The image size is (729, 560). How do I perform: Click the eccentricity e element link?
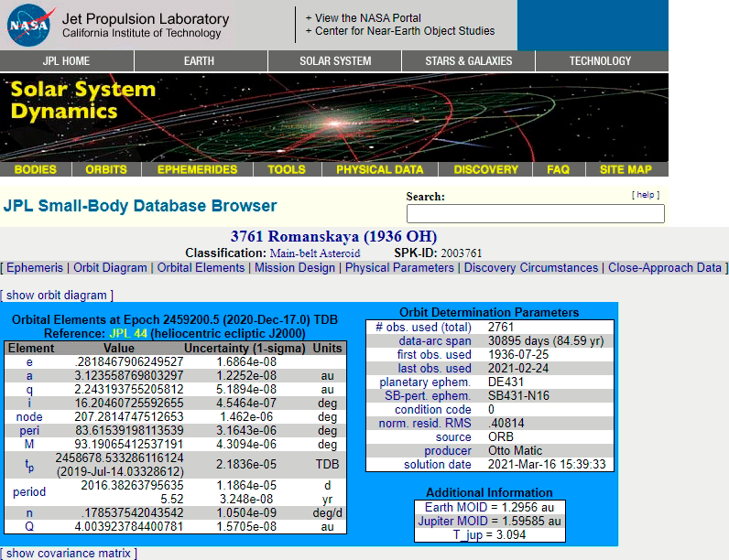pyautogui.click(x=29, y=361)
